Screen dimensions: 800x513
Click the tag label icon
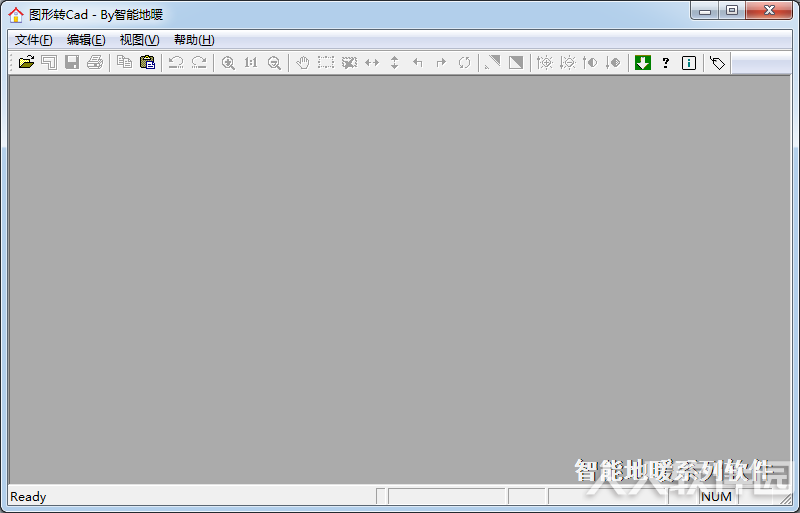point(717,63)
